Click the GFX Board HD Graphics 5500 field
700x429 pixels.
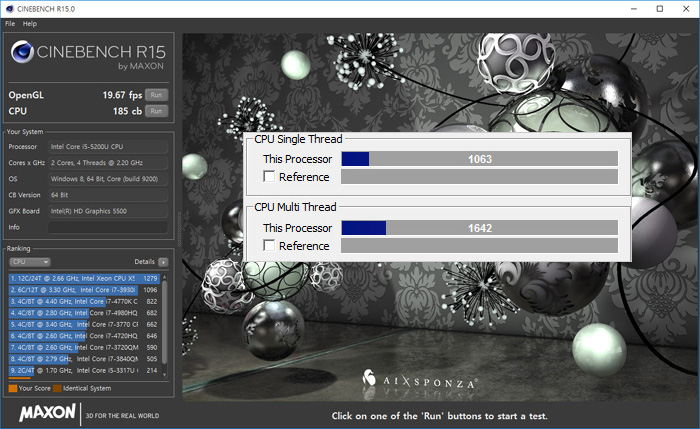[x=108, y=211]
